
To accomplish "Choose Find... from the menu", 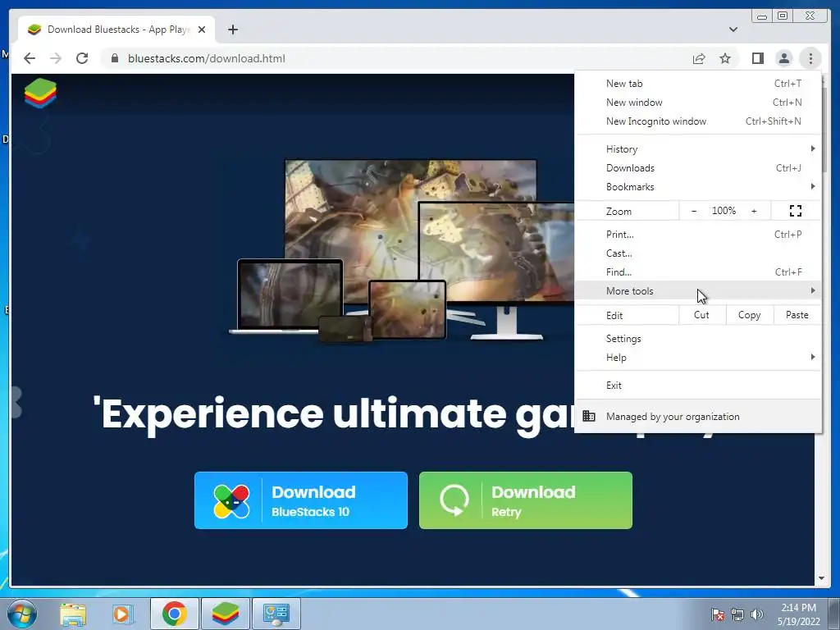I will click(697, 272).
